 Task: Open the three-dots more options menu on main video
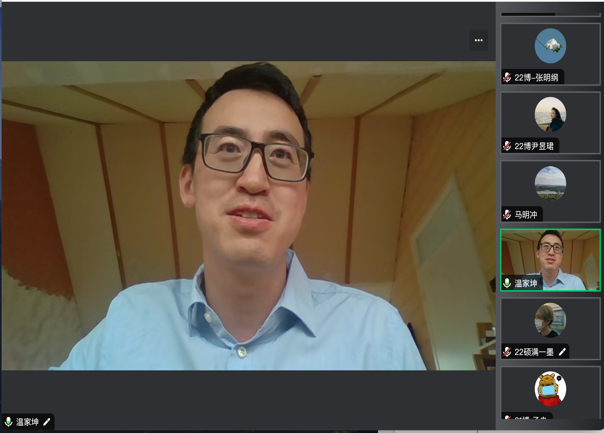tap(478, 40)
